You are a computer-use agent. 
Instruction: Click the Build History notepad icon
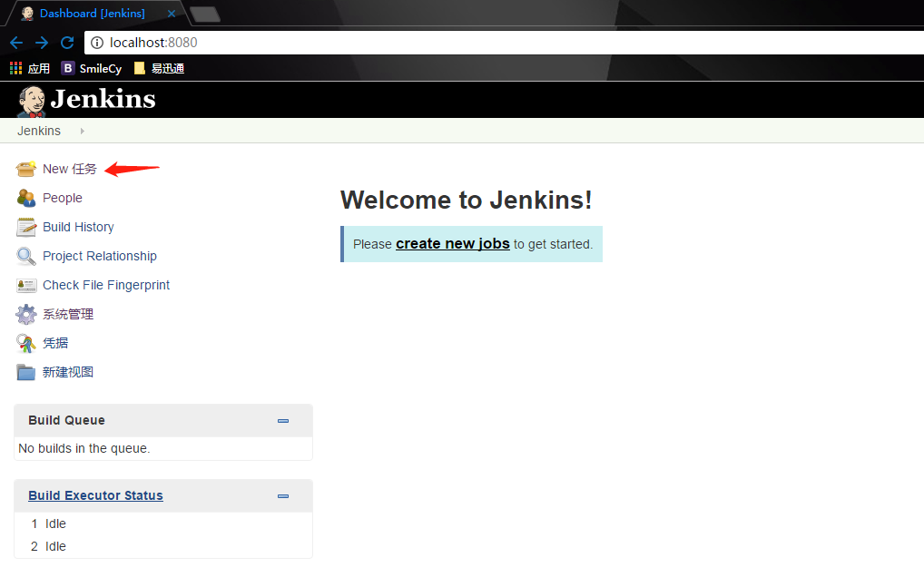coord(26,227)
